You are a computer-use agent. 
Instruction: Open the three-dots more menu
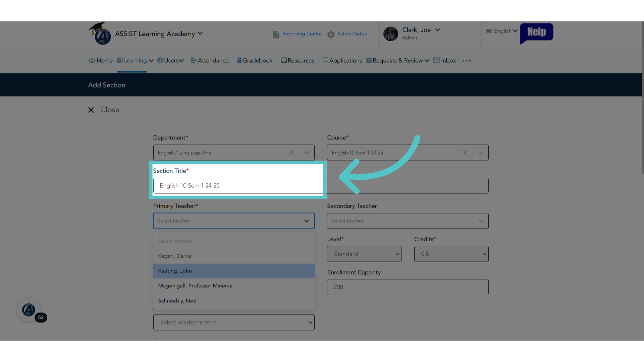click(x=467, y=61)
